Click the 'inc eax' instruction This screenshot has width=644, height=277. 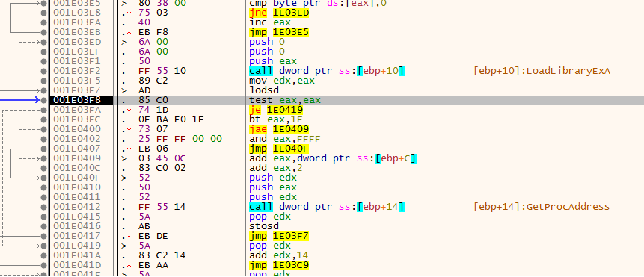[269, 22]
